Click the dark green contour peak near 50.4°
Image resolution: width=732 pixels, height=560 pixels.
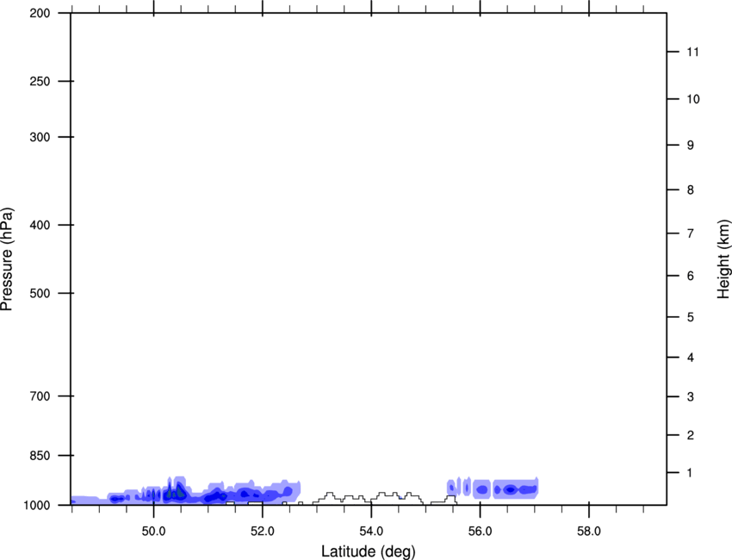(x=179, y=492)
